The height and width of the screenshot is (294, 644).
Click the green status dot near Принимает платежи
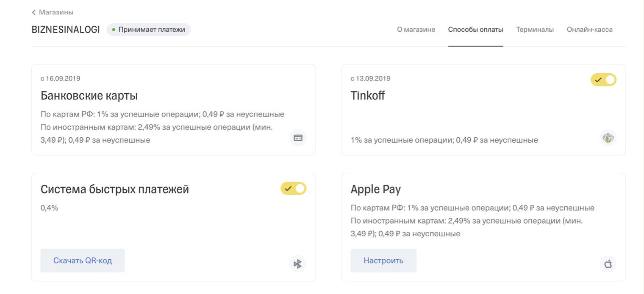pos(114,30)
